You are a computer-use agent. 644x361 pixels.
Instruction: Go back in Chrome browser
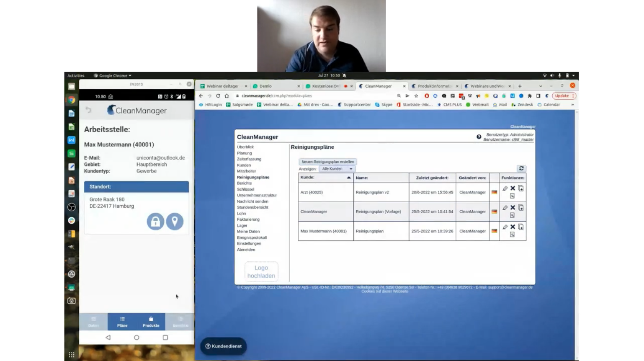coord(201,96)
